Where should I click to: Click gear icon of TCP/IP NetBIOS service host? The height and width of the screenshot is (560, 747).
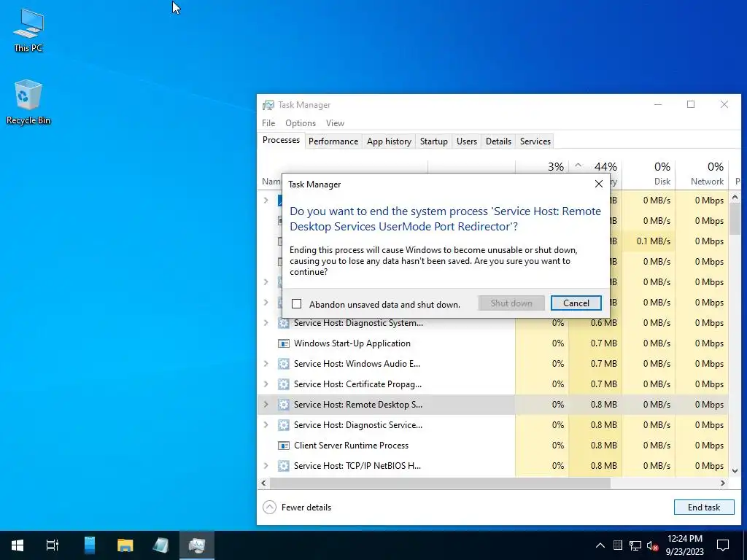(x=284, y=466)
